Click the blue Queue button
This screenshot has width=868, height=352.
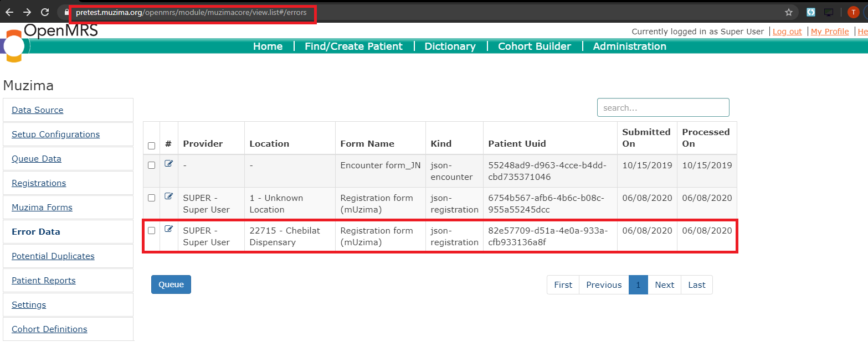click(171, 284)
